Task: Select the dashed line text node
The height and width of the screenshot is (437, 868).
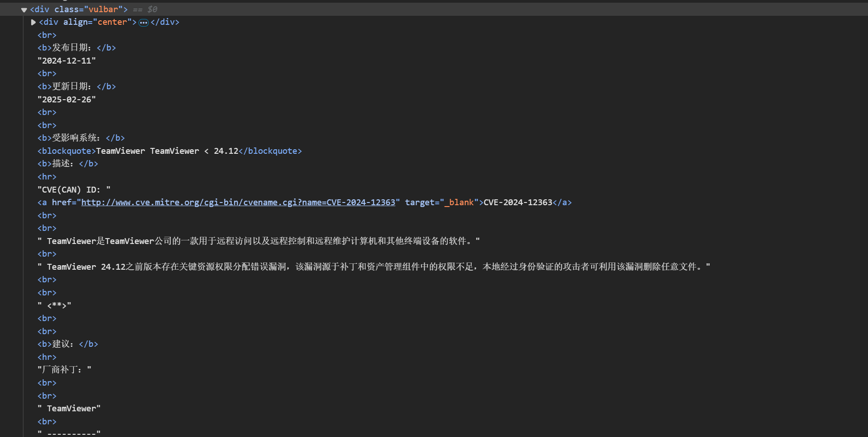Action: (69, 433)
